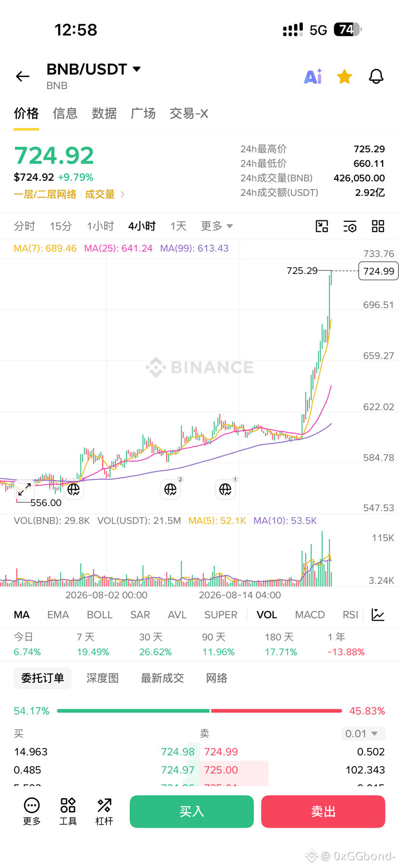The width and height of the screenshot is (399, 868).
Task: Open the 更多 menu icon
Action: point(32,812)
